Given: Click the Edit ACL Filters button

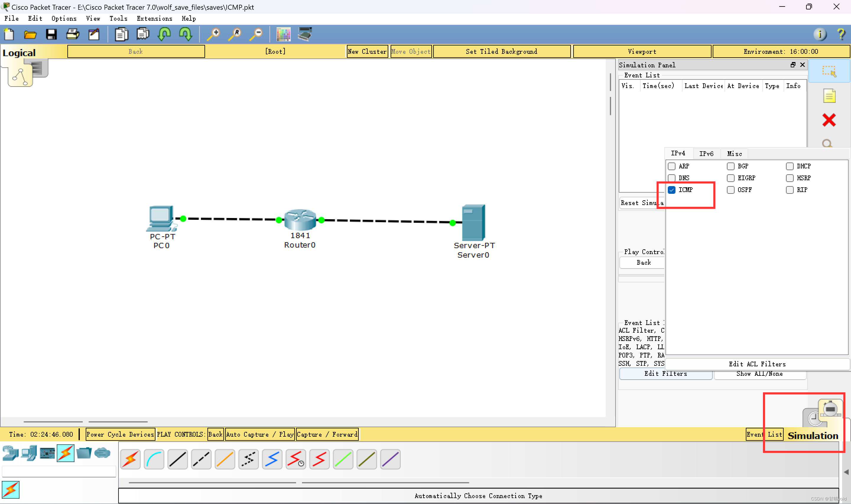Looking at the screenshot, I should point(757,364).
